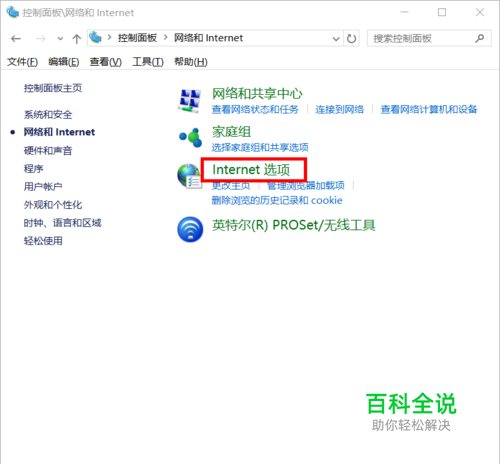Image resolution: width=500 pixels, height=464 pixels.
Task: Expand chevron before 控制面板 breadcrumb
Action: pos(109,38)
